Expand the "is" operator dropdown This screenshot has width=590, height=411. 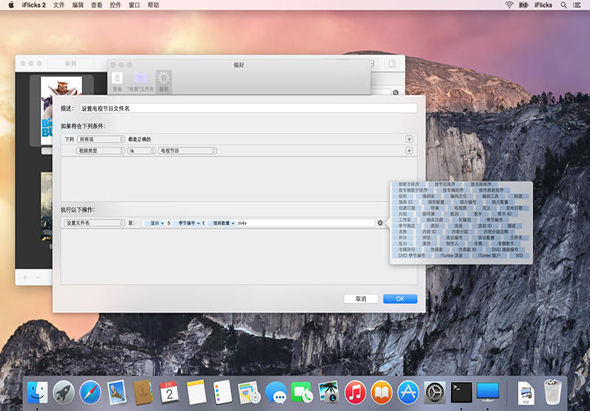click(141, 151)
